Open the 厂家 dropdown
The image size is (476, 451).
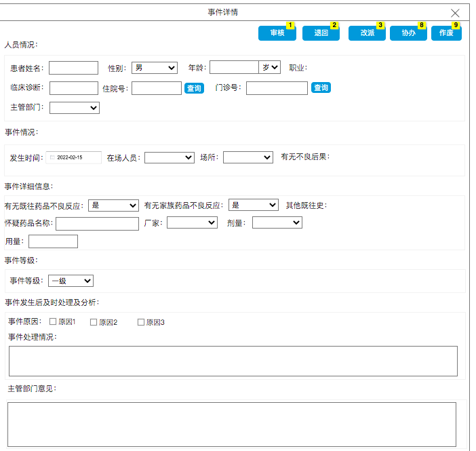(192, 222)
